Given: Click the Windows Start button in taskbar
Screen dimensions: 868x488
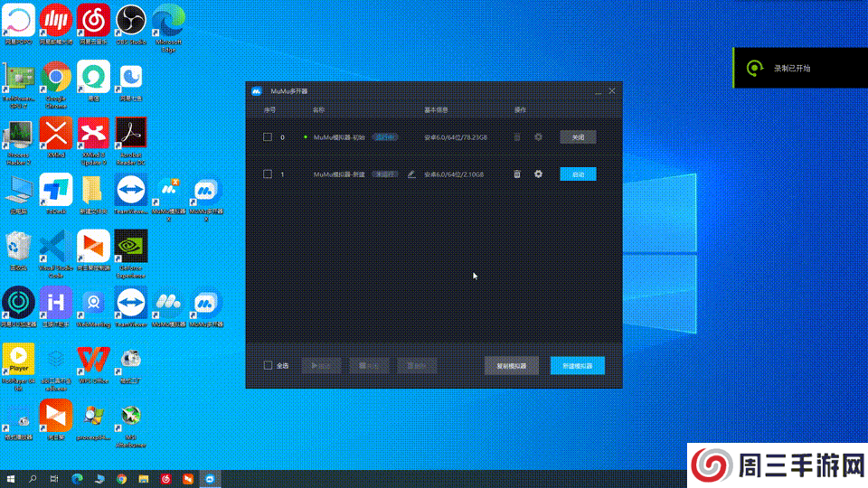Looking at the screenshot, I should (x=11, y=478).
